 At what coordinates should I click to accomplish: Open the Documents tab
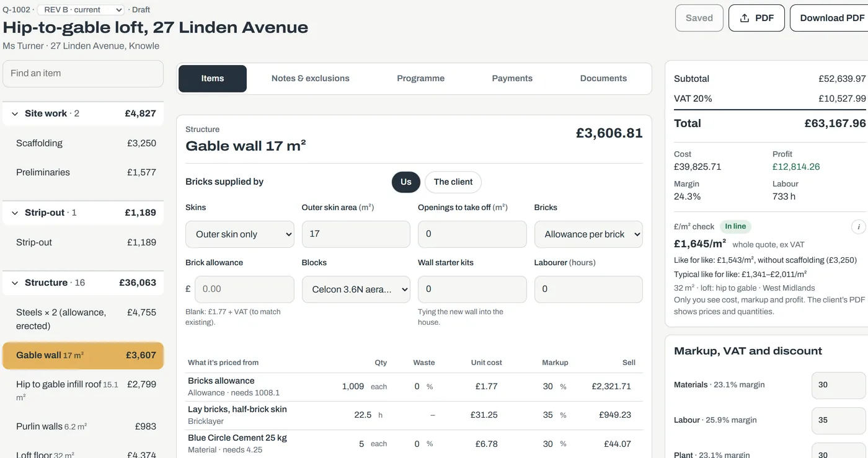point(603,79)
